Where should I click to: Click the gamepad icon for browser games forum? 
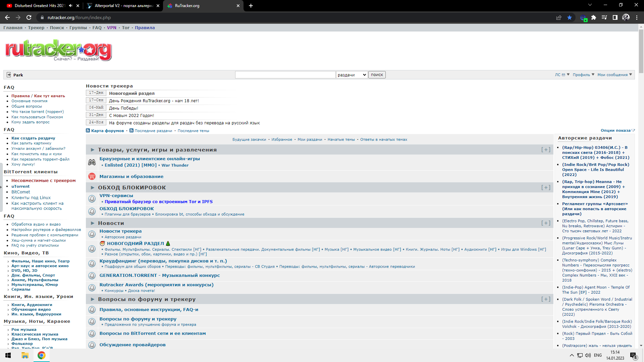tap(92, 162)
